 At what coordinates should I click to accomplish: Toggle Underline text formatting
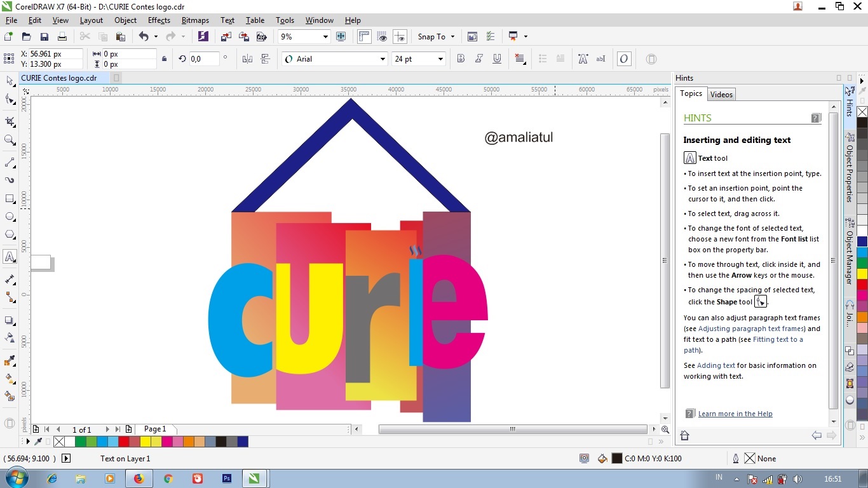click(497, 59)
